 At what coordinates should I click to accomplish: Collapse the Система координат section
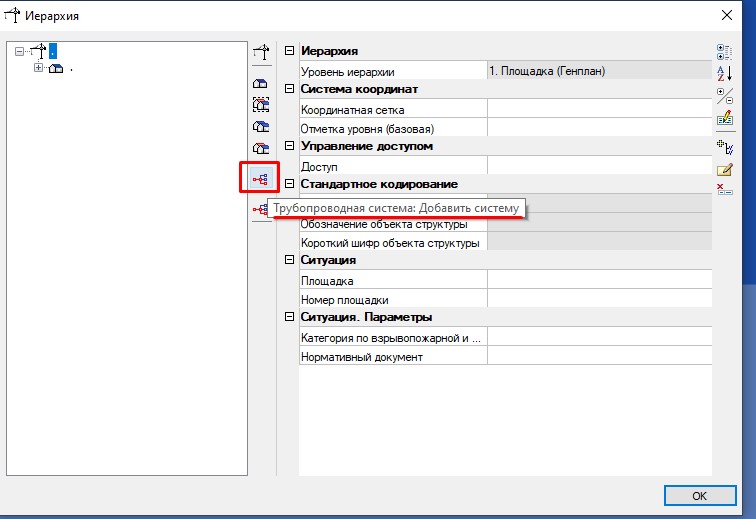point(290,89)
